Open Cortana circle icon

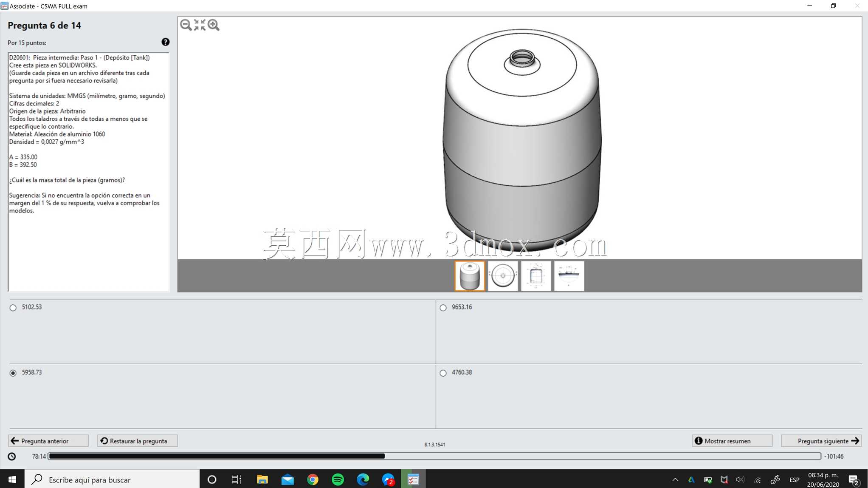[x=212, y=479]
